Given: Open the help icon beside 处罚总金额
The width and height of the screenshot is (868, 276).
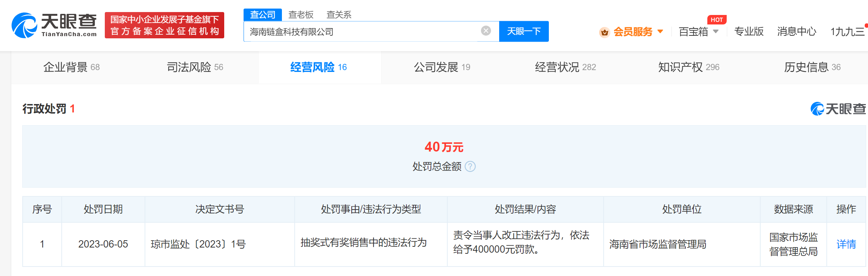Looking at the screenshot, I should coord(470,166).
